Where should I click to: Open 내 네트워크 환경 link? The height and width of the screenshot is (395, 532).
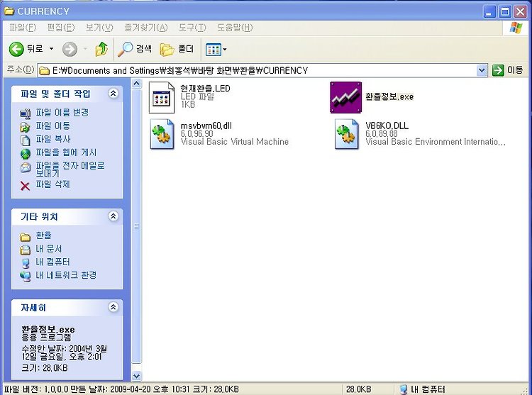click(66, 275)
